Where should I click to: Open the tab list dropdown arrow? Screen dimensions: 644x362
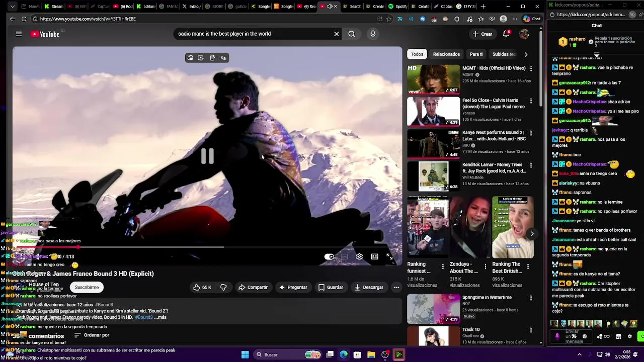(12, 7)
